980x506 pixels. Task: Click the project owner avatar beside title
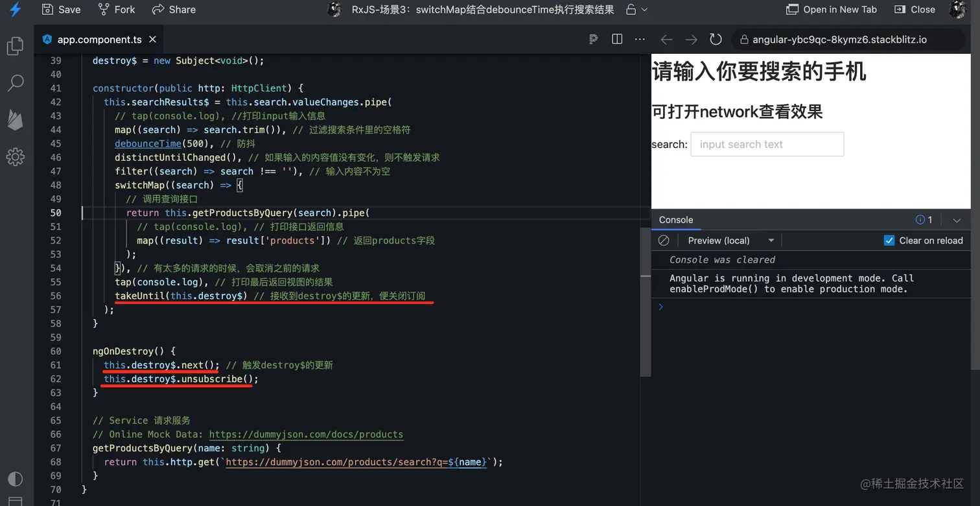pos(334,10)
